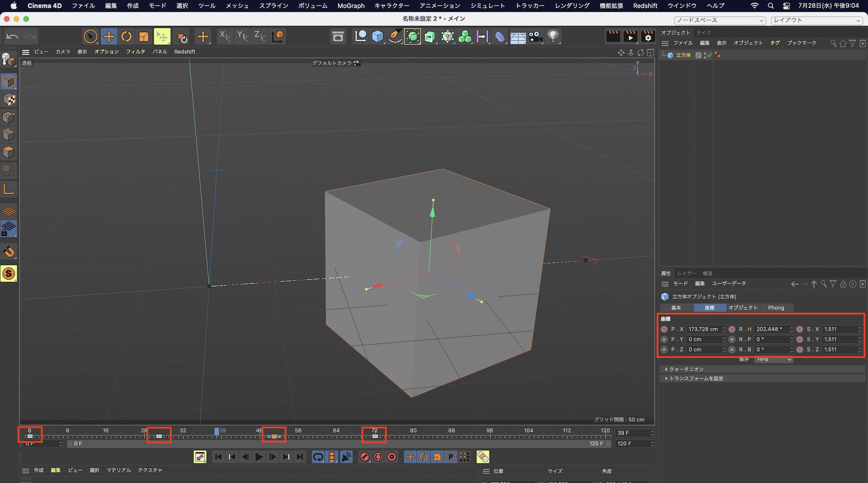Click the keyframe marker at frame 72

(x=375, y=436)
